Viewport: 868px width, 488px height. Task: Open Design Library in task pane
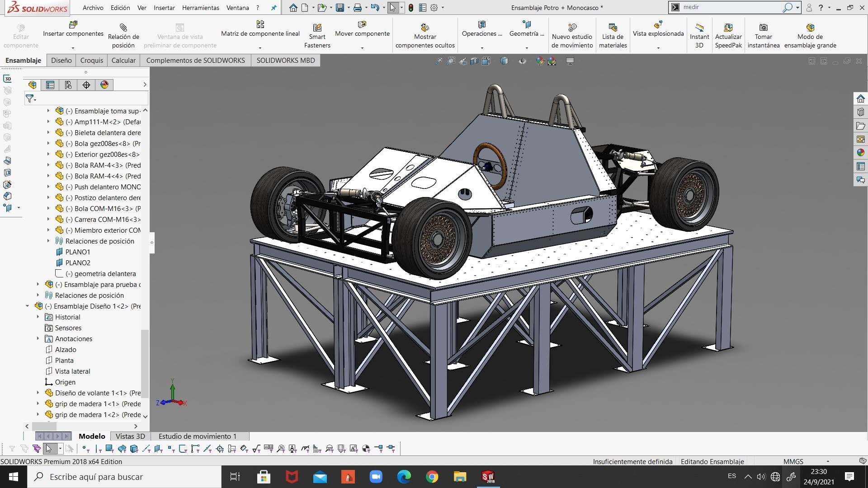tap(860, 112)
